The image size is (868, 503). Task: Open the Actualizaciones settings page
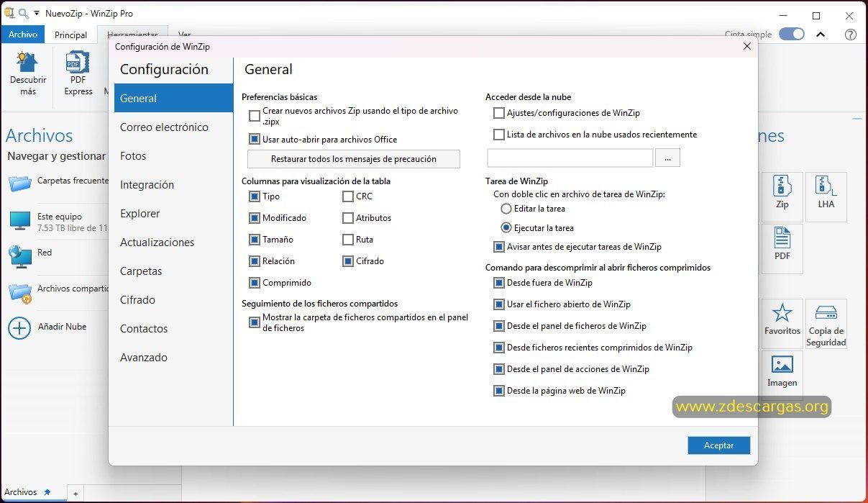click(x=173, y=243)
